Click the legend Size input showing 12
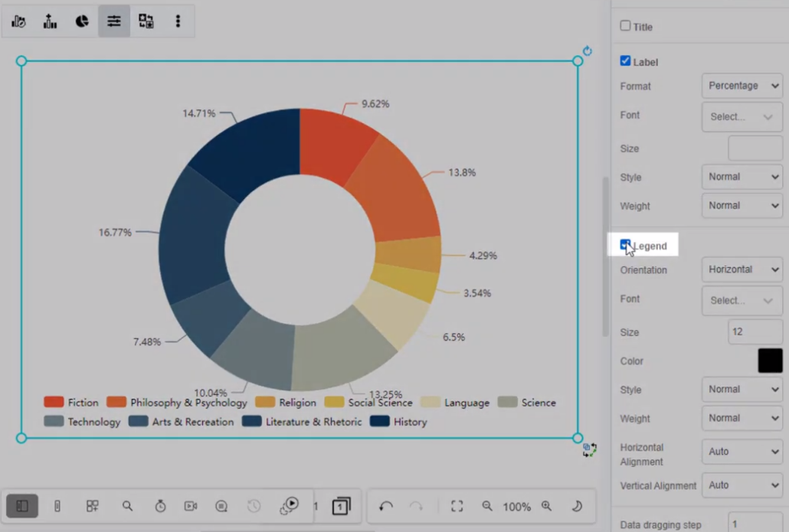This screenshot has width=789, height=532. [755, 331]
